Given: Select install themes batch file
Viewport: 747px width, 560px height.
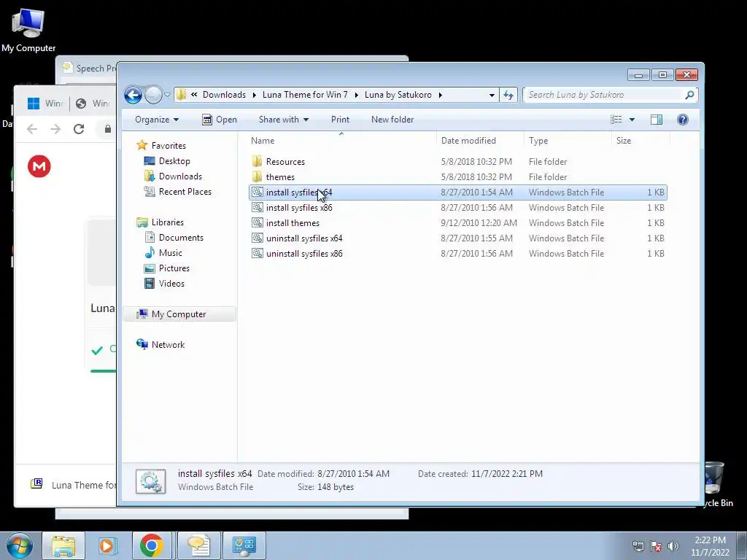Looking at the screenshot, I should [293, 223].
